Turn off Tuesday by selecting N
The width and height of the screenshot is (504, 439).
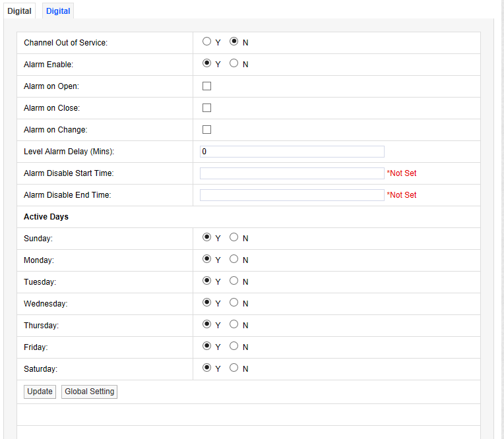pyautogui.click(x=234, y=281)
